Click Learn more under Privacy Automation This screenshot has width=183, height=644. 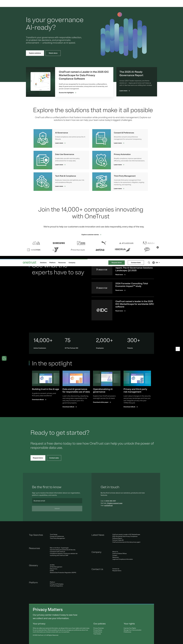pos(119,165)
